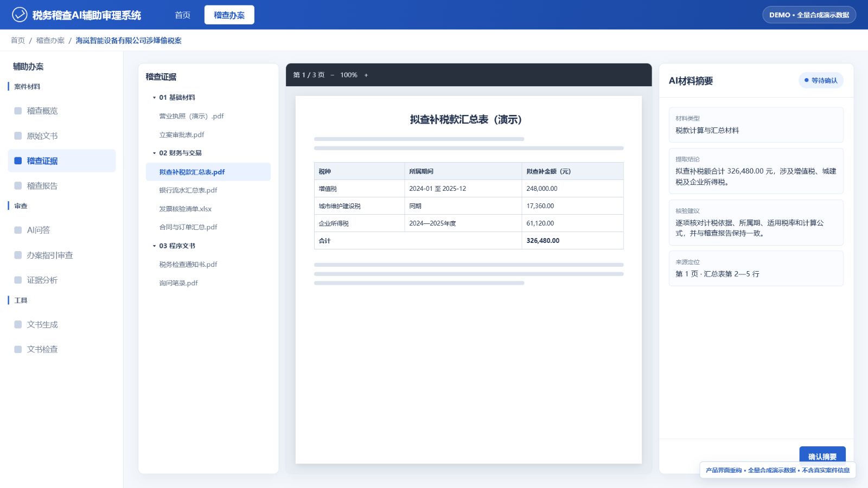
Task: Click the 文书生成 tool icon
Action: (18, 324)
